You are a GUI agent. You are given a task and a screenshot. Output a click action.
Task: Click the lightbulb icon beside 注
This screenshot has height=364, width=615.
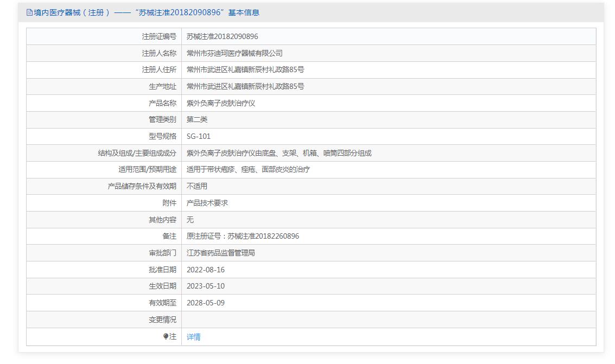[166, 336]
